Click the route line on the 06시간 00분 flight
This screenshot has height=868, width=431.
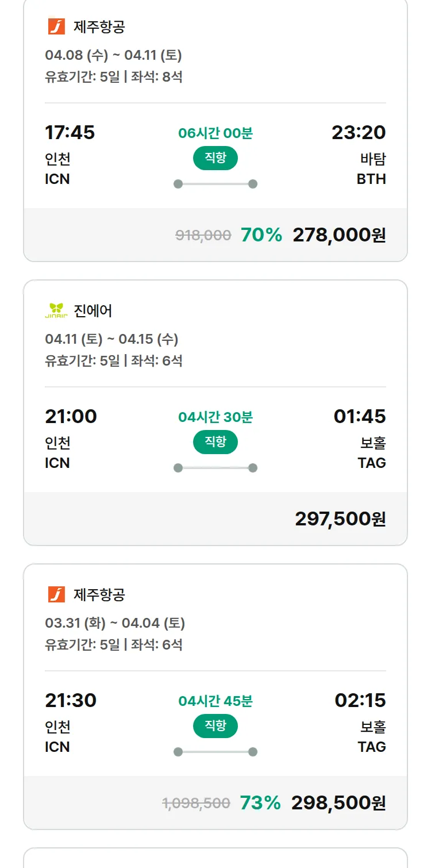[215, 184]
